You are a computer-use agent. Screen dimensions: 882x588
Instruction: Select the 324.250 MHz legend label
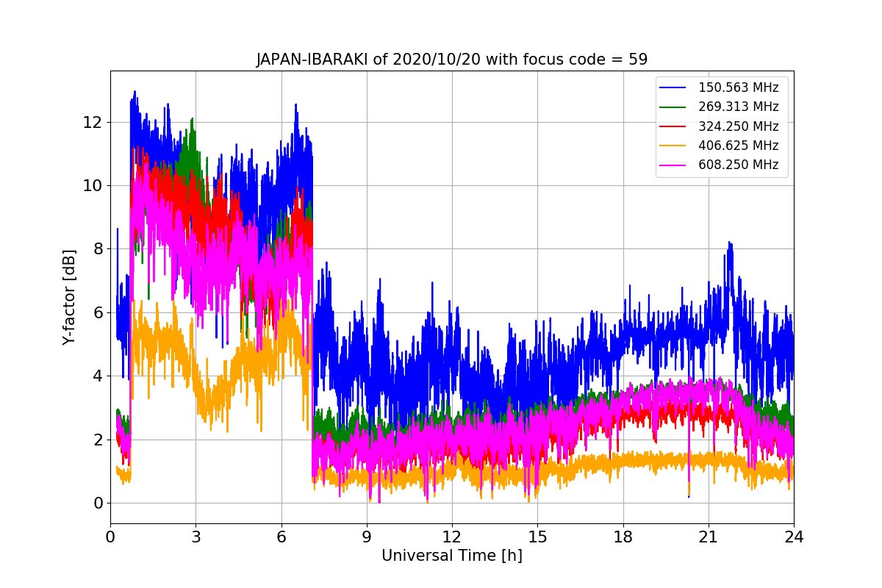pos(738,126)
